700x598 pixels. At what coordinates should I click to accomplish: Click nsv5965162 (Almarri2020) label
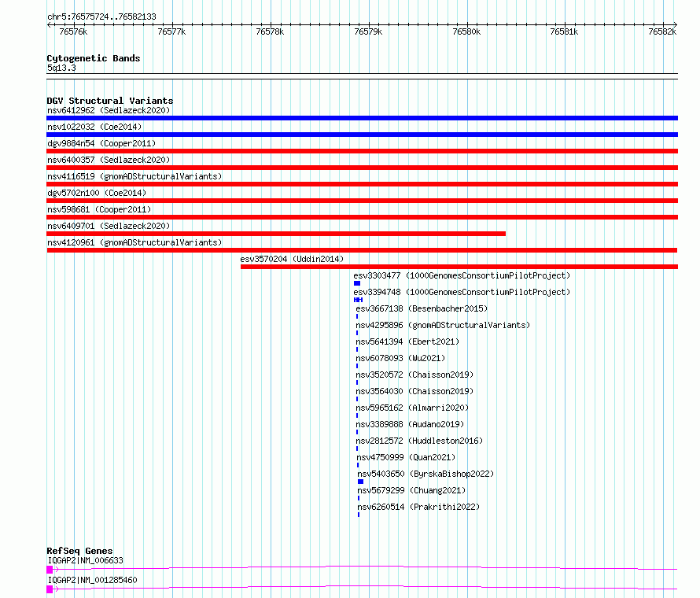click(x=412, y=408)
